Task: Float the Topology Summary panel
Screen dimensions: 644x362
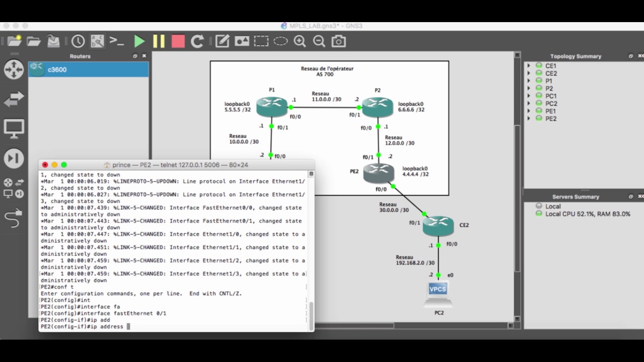Action: (x=631, y=56)
